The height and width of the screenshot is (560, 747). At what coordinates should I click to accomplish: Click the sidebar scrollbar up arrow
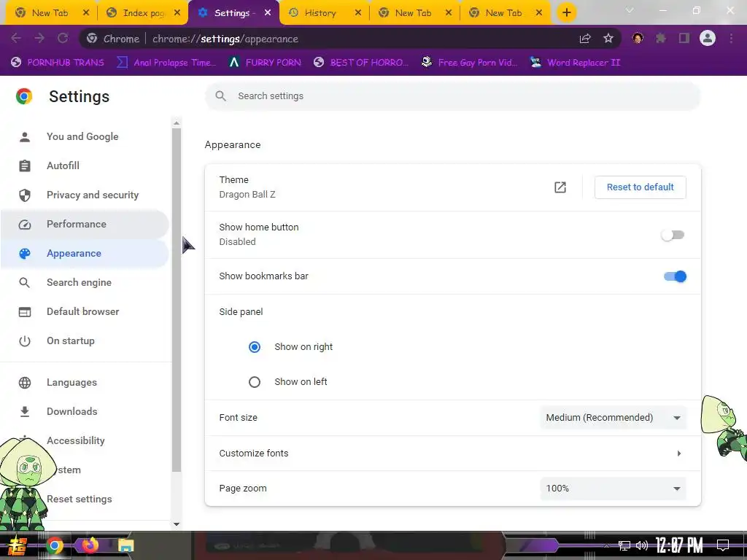pos(177,123)
